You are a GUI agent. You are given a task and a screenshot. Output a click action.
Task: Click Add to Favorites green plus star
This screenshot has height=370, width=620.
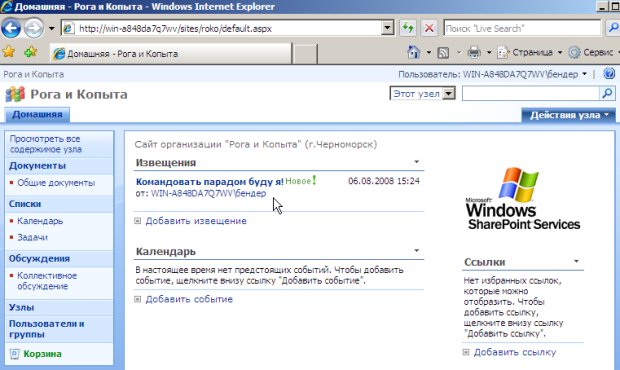(30, 52)
